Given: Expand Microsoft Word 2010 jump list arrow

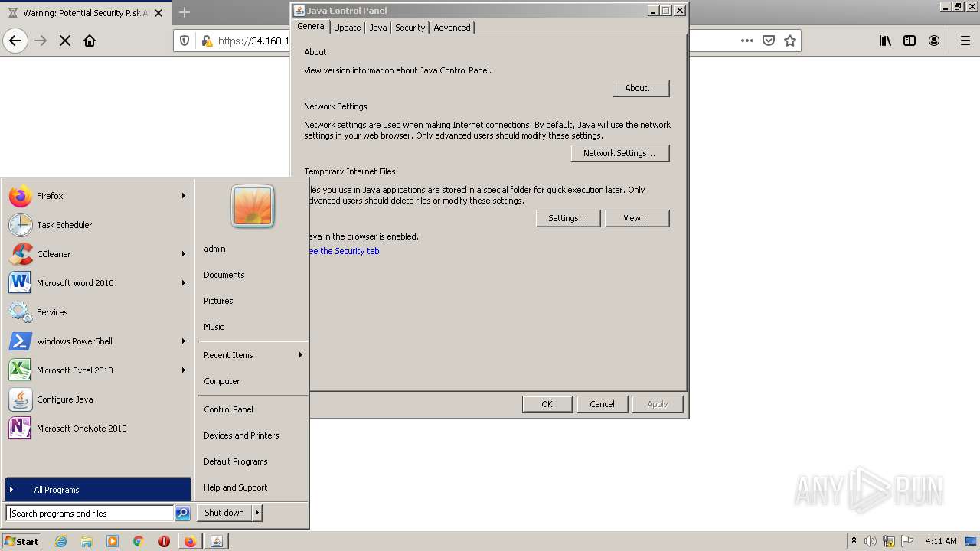Looking at the screenshot, I should click(184, 283).
